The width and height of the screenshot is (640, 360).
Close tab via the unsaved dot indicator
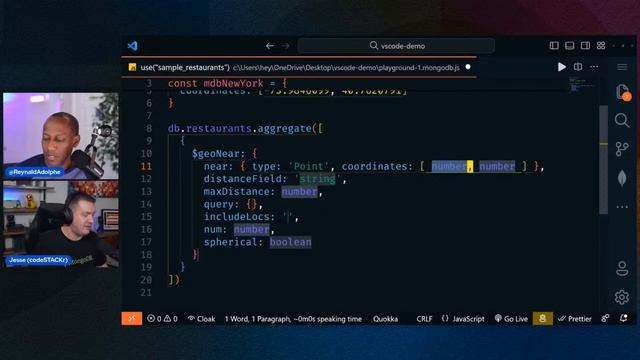click(468, 67)
